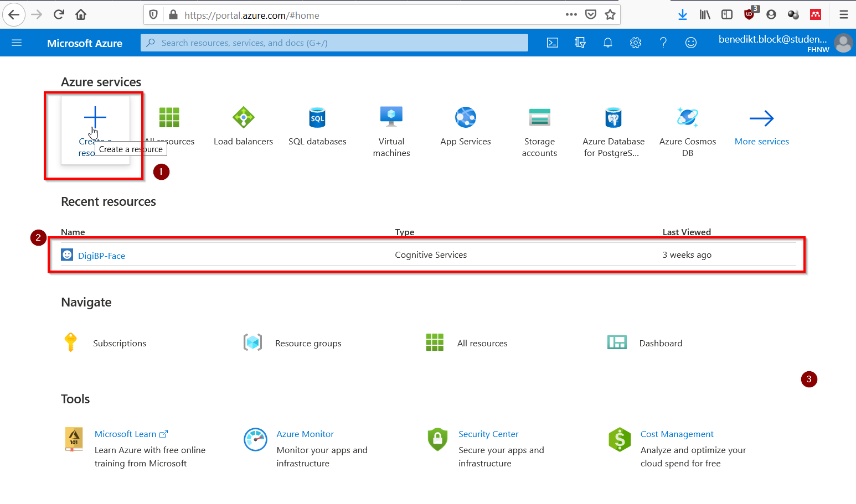Open portal Settings gear

(x=636, y=43)
